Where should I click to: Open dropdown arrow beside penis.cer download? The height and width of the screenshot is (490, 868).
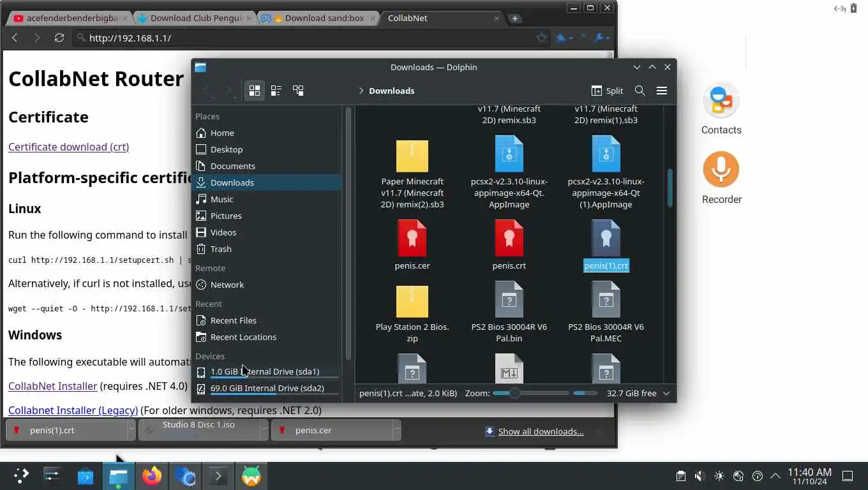point(397,430)
